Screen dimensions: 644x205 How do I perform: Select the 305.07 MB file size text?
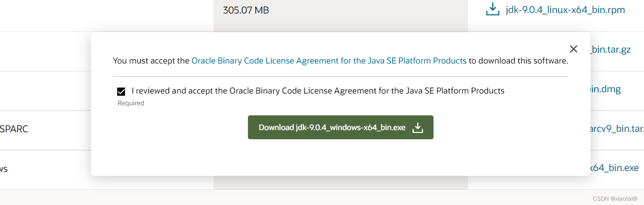coord(246,10)
